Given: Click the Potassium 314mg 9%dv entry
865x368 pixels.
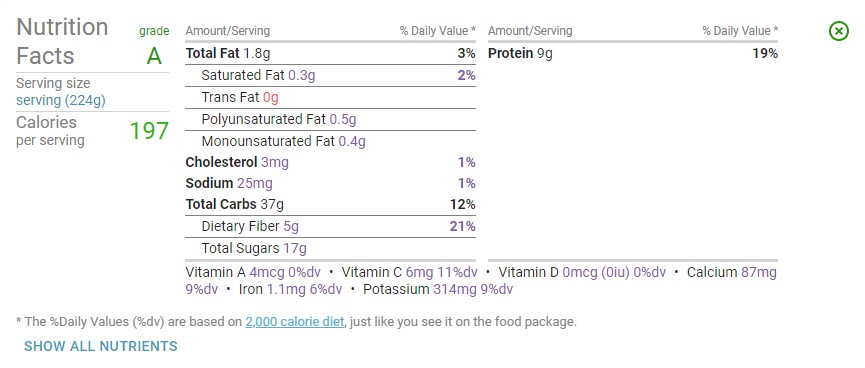Looking at the screenshot, I should 438,289.
